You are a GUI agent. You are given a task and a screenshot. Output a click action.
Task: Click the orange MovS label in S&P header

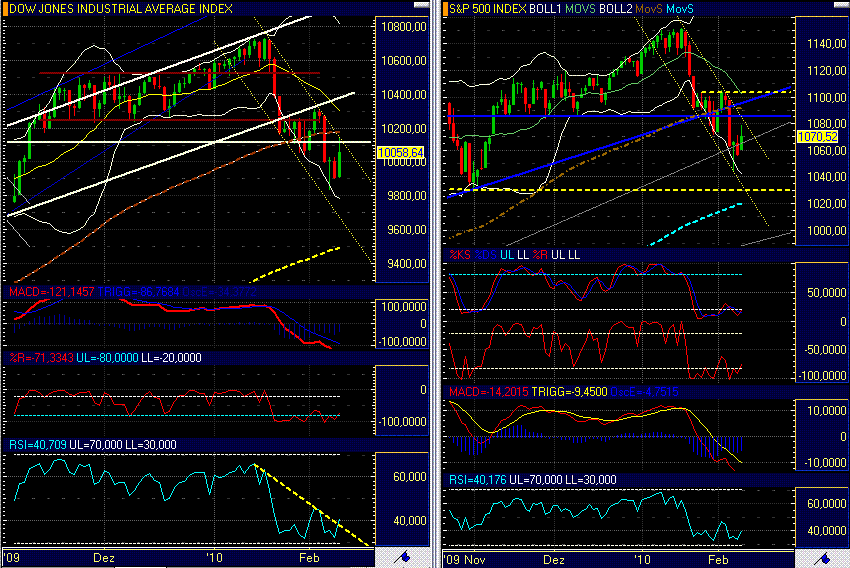click(x=649, y=9)
